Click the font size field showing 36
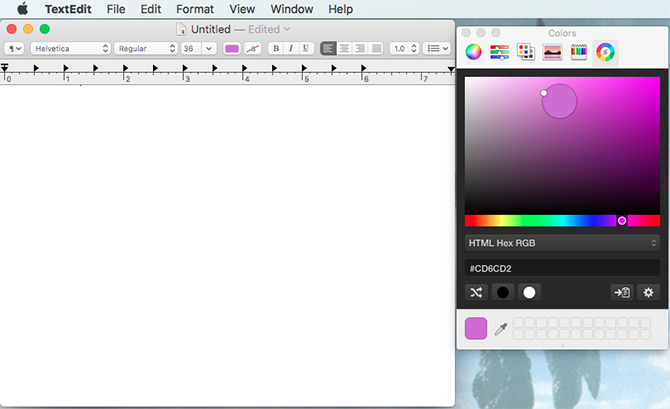This screenshot has width=670, height=409. [191, 48]
